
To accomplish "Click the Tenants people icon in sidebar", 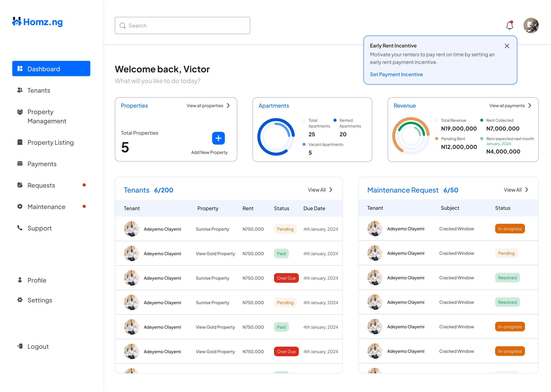I will click(20, 90).
